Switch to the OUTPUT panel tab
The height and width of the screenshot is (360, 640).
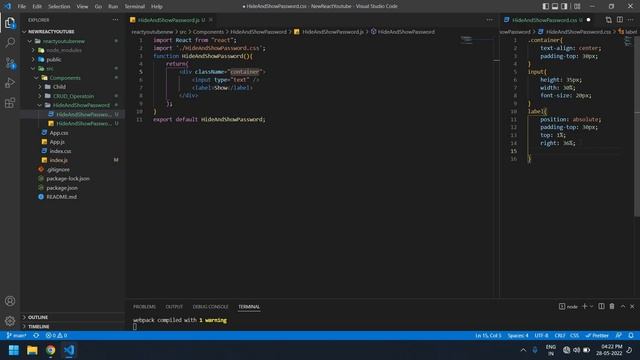(174, 307)
